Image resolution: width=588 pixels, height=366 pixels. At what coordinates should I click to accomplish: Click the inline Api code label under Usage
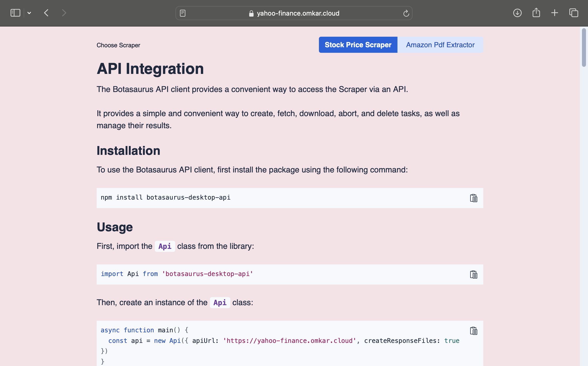click(165, 246)
